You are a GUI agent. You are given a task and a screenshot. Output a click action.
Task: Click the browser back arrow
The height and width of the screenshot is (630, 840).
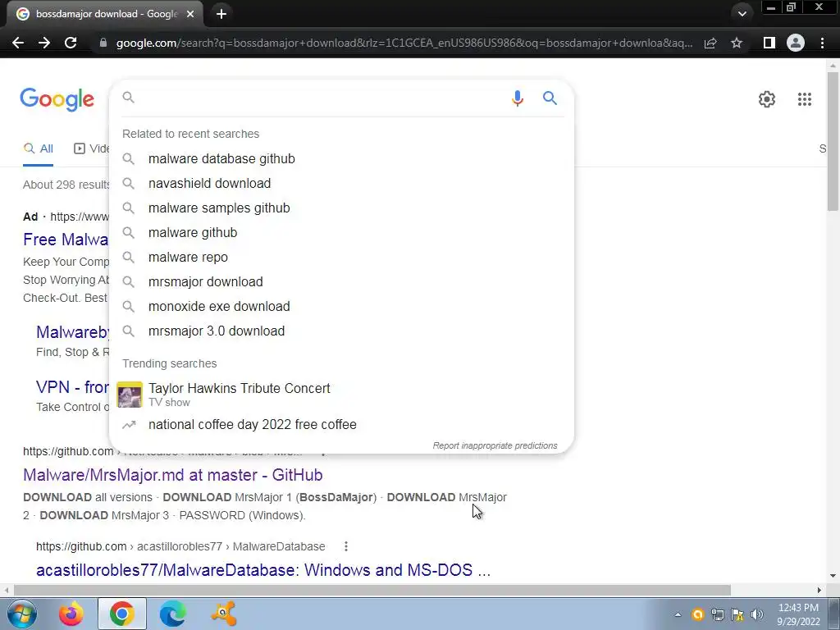click(x=18, y=43)
